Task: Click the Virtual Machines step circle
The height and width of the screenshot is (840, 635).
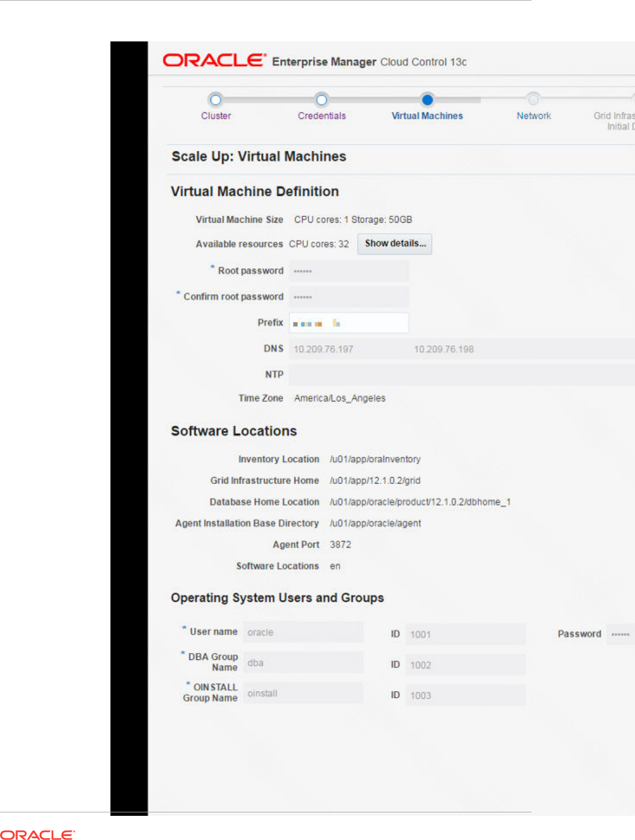Action: 427,100
